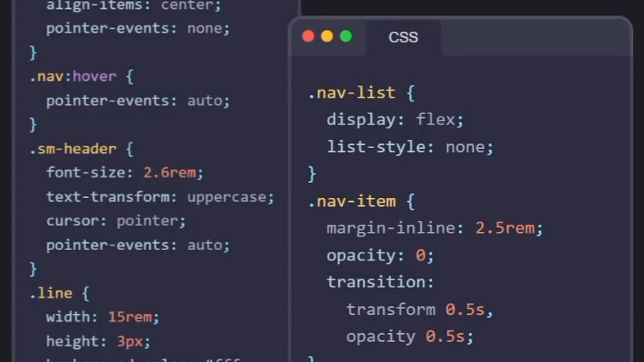Image resolution: width=644 pixels, height=362 pixels.
Task: Click the 'margin-inline: 2.5rem;' line
Action: [435, 228]
